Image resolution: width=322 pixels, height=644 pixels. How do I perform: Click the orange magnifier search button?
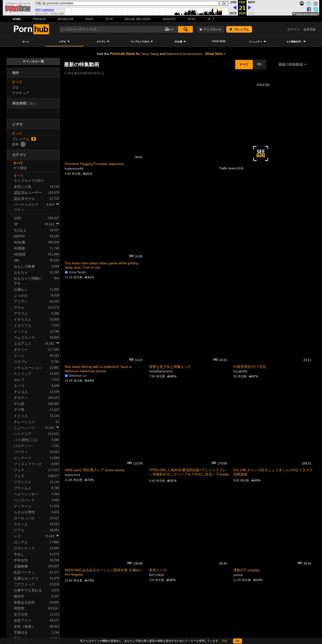(x=185, y=29)
